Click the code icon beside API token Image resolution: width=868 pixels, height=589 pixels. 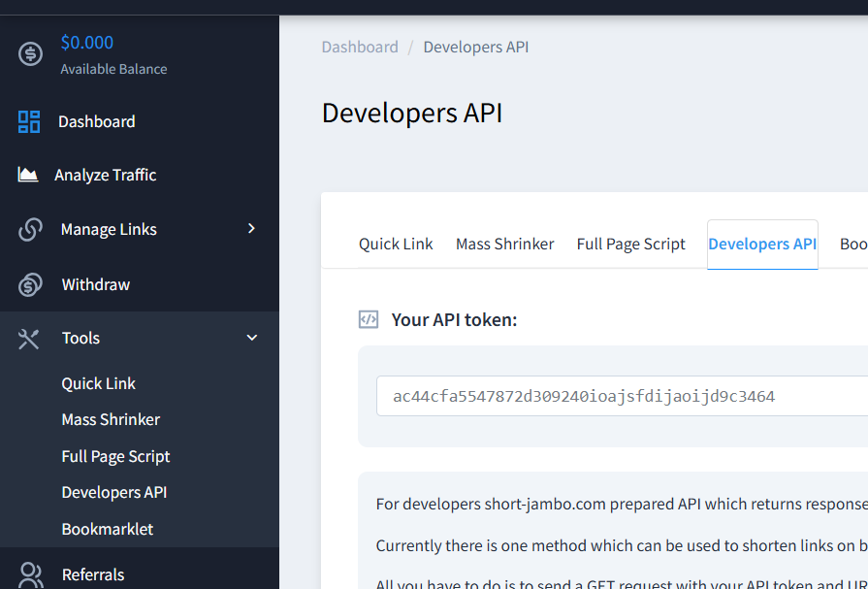pos(369,319)
